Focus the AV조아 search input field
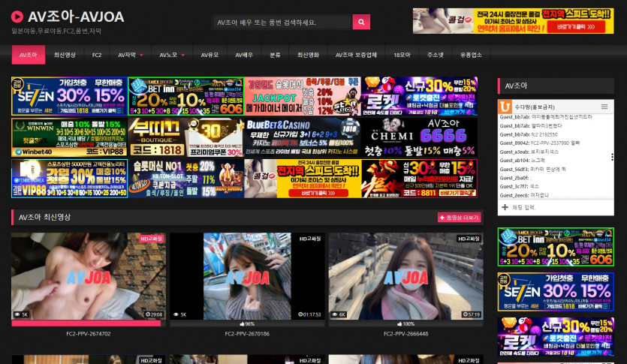Image resolution: width=627 pixels, height=364 pixels. point(282,23)
